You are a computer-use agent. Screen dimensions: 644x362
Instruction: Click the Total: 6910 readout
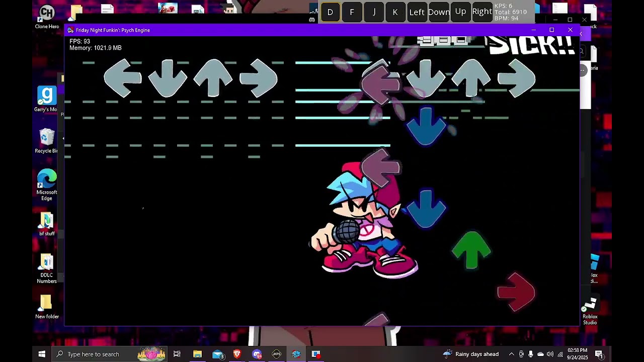[x=510, y=12]
